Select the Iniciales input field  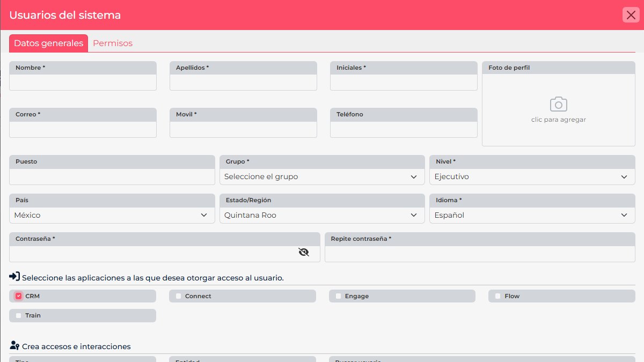coord(404,83)
